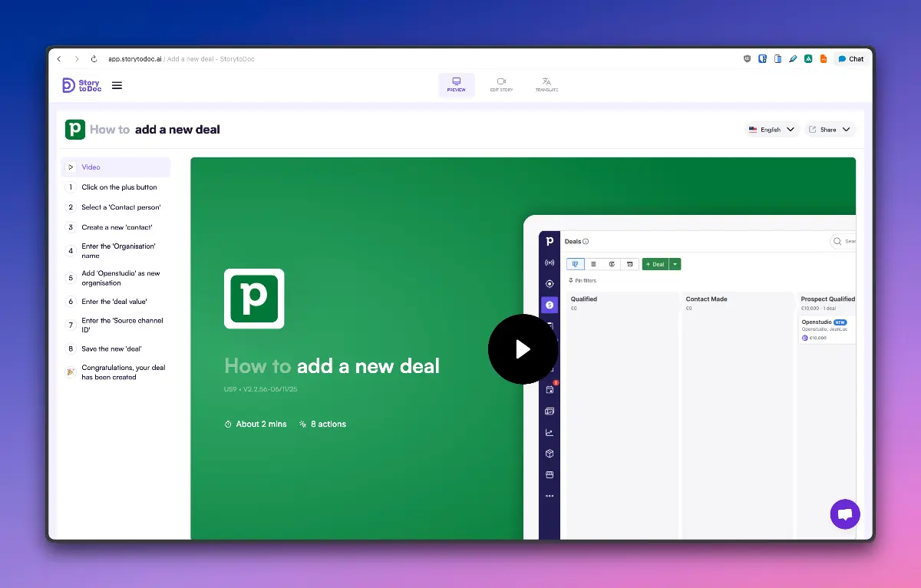Expand the English language dropdown
921x588 pixels.
point(773,130)
